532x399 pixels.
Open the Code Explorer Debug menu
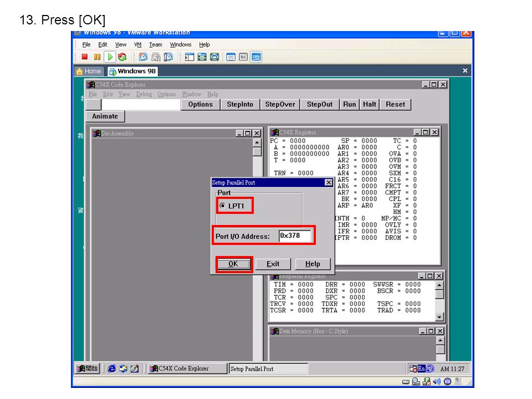click(x=144, y=94)
